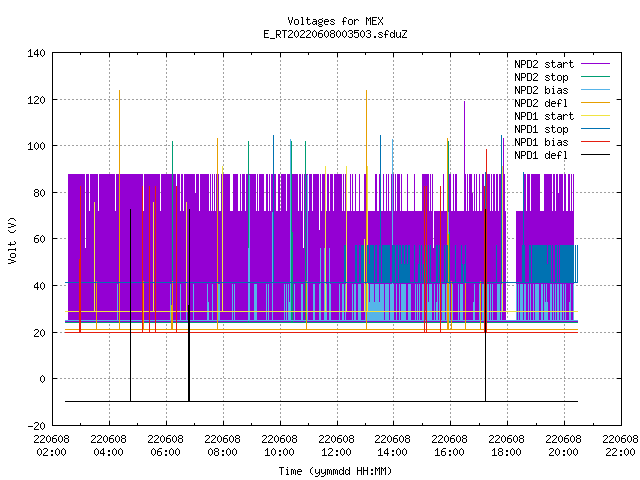This screenshot has height=480, width=640.
Task: Click the 60 y-axis tick label
Action: (x=39, y=239)
